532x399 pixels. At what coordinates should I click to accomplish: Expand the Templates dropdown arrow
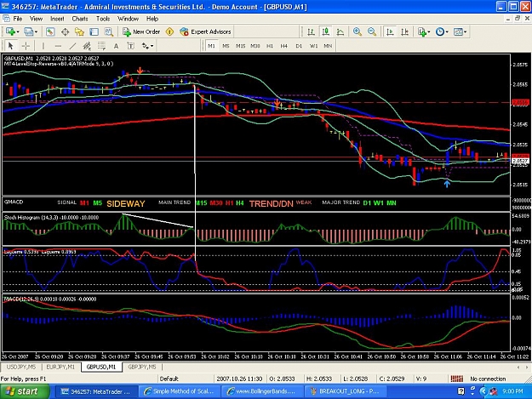click(x=466, y=31)
